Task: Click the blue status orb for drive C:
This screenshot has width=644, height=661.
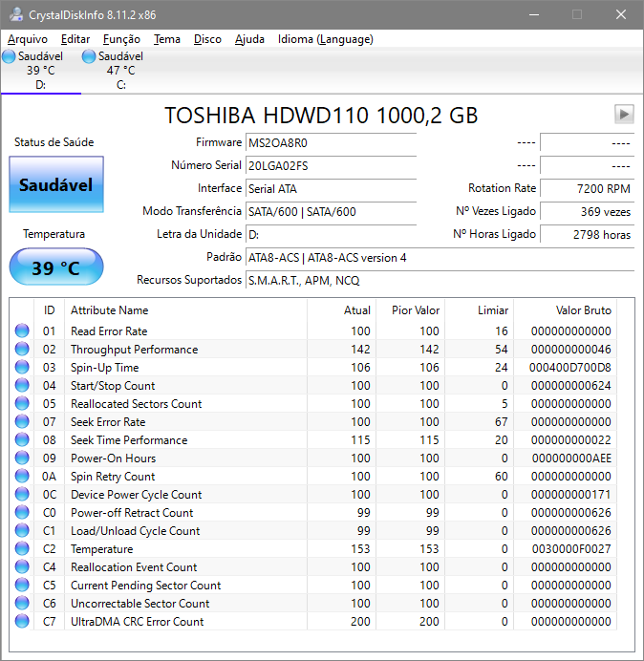Action: tap(89, 56)
